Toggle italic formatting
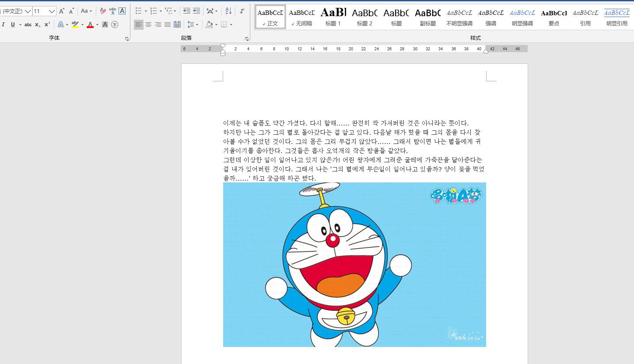Image resolution: width=634 pixels, height=364 pixels. pyautogui.click(x=4, y=24)
